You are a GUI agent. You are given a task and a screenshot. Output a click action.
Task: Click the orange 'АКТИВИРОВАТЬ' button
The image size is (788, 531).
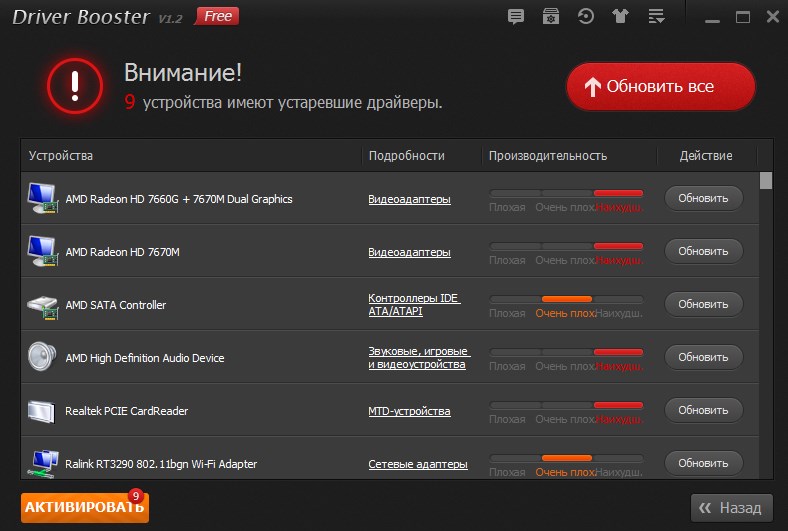(x=84, y=507)
